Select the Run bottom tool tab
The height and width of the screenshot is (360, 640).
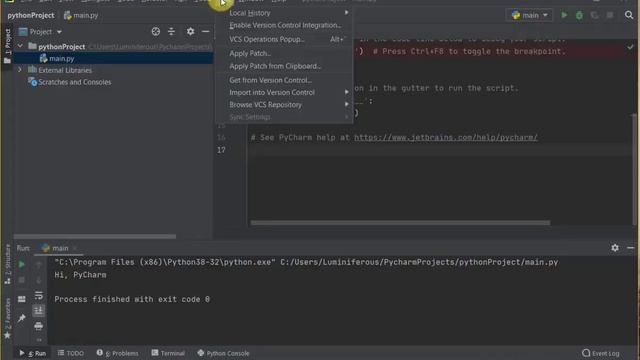pyautogui.click(x=33, y=353)
